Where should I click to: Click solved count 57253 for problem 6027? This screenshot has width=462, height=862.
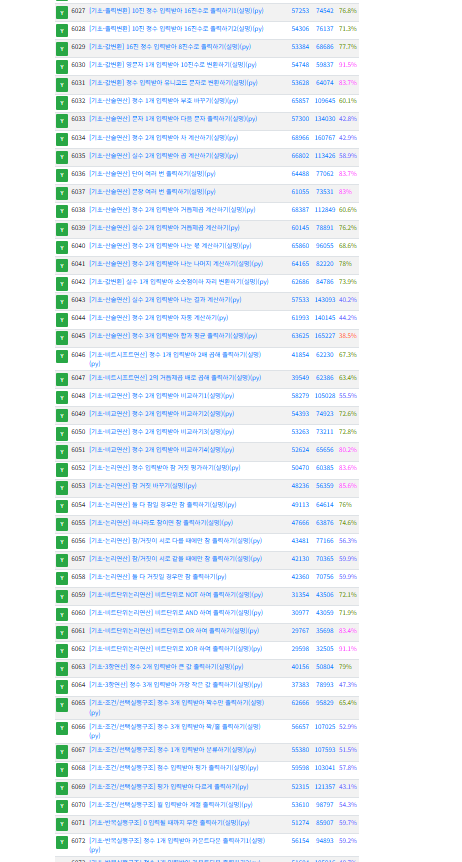coord(300,10)
